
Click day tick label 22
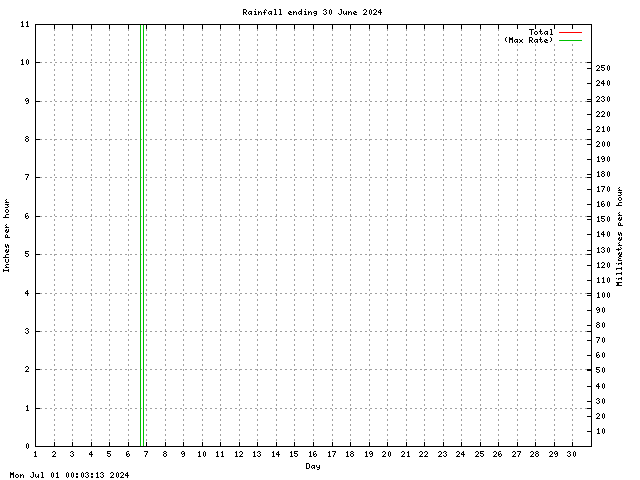pyautogui.click(x=423, y=454)
